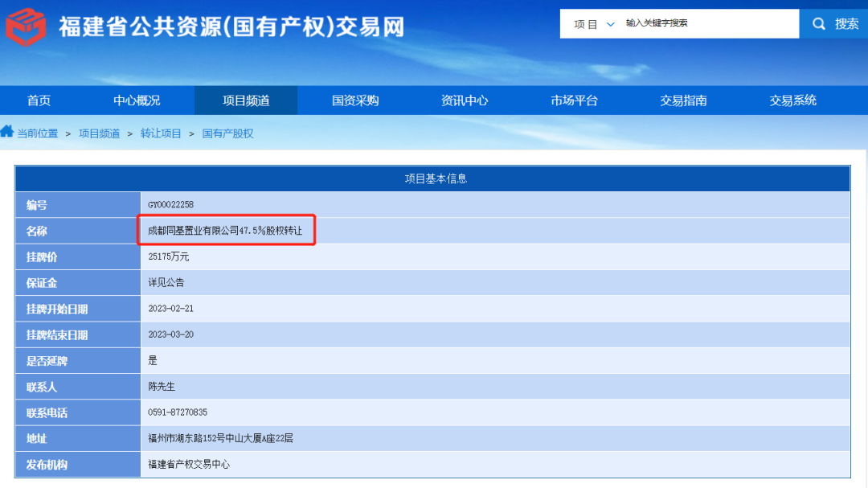
Task: Select end date 2023-03-20
Action: [x=170, y=334]
